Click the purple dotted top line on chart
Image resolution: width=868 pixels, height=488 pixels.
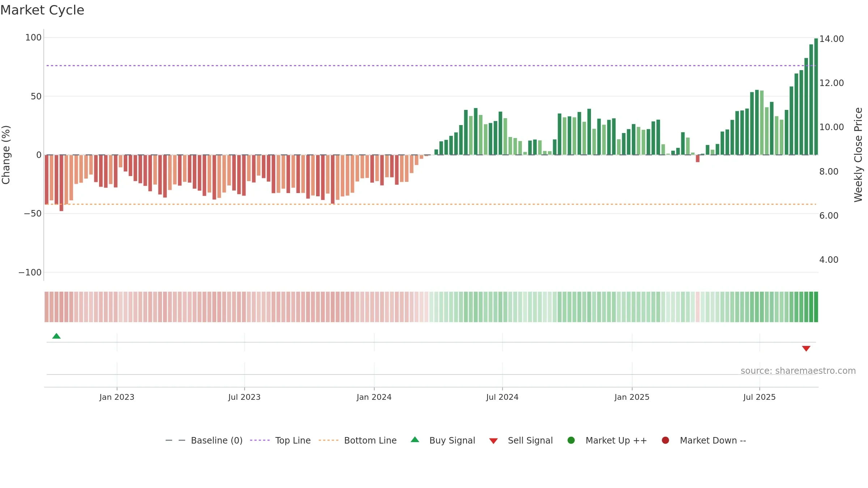point(431,66)
